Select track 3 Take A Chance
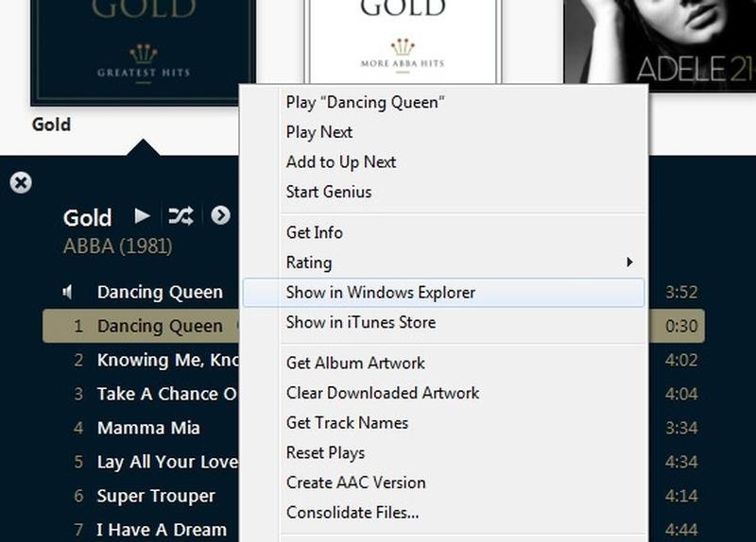 [x=141, y=394]
